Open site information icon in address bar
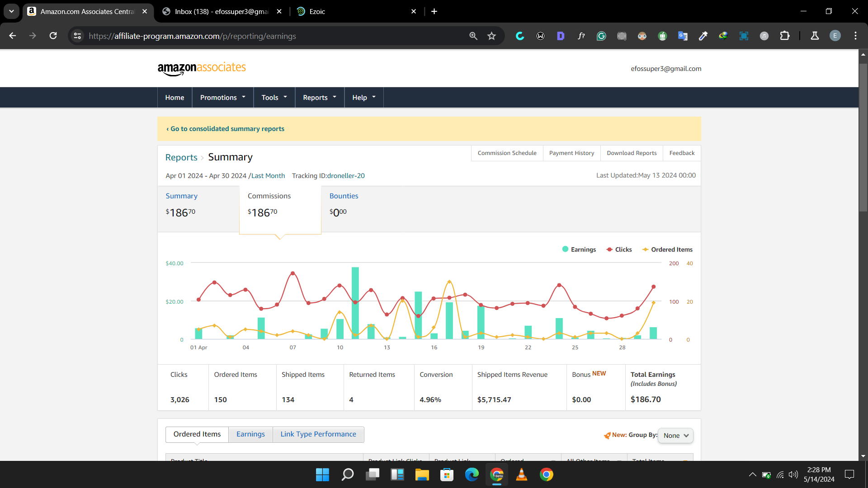 coord(77,36)
